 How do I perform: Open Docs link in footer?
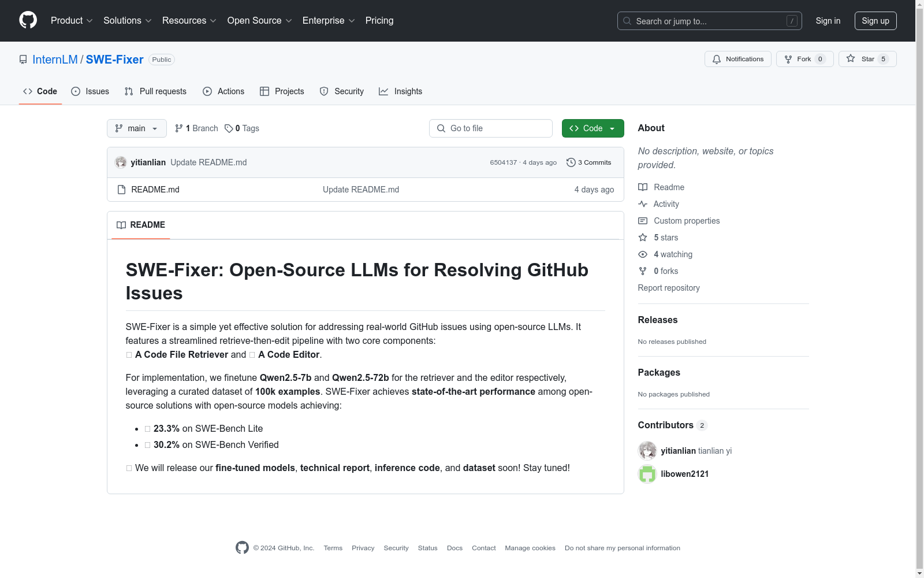(455, 548)
